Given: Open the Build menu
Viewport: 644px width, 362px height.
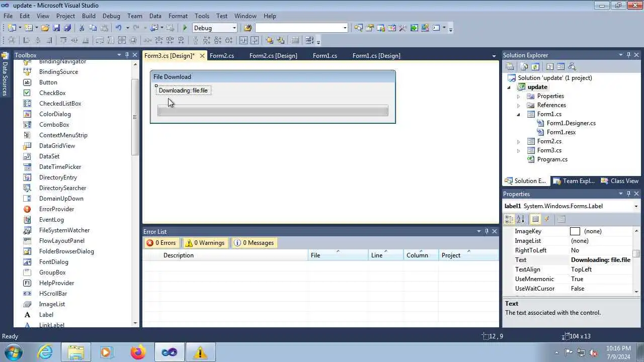Looking at the screenshot, I should [x=89, y=16].
